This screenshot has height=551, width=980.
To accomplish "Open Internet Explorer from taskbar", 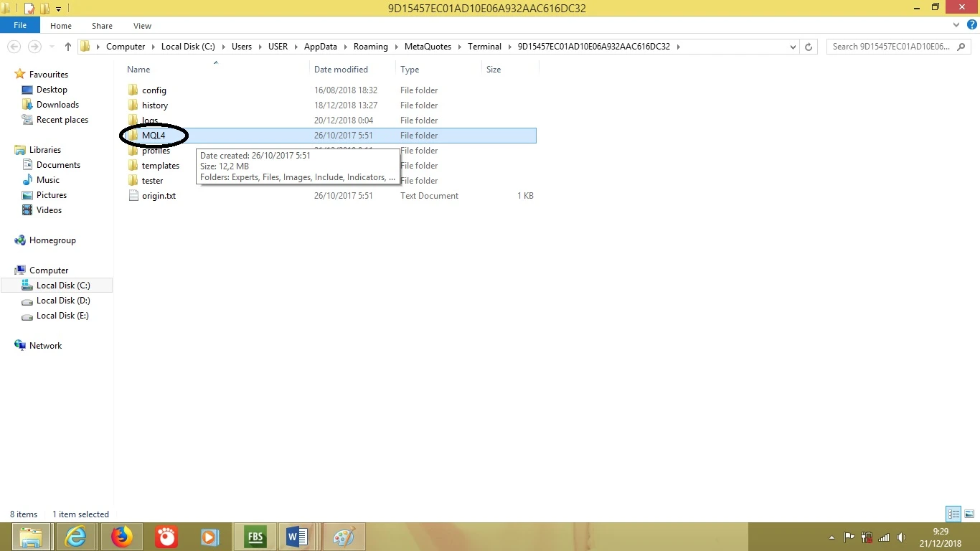I will pos(75,537).
